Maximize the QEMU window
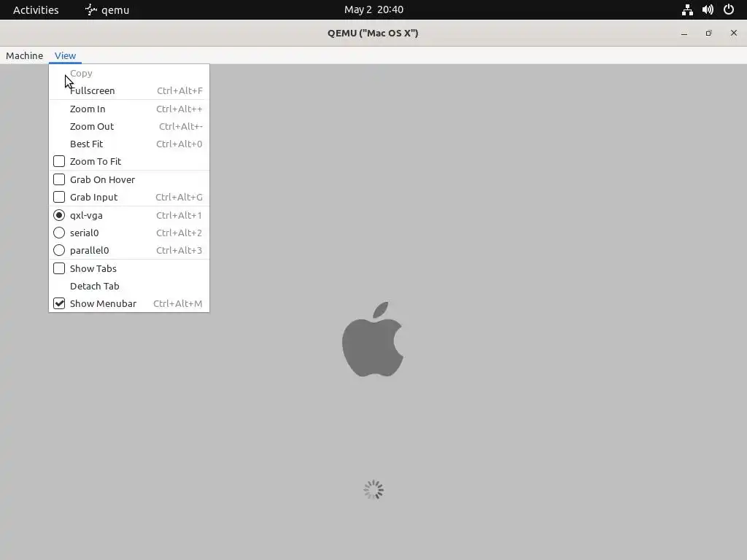This screenshot has height=560, width=747. (x=709, y=33)
